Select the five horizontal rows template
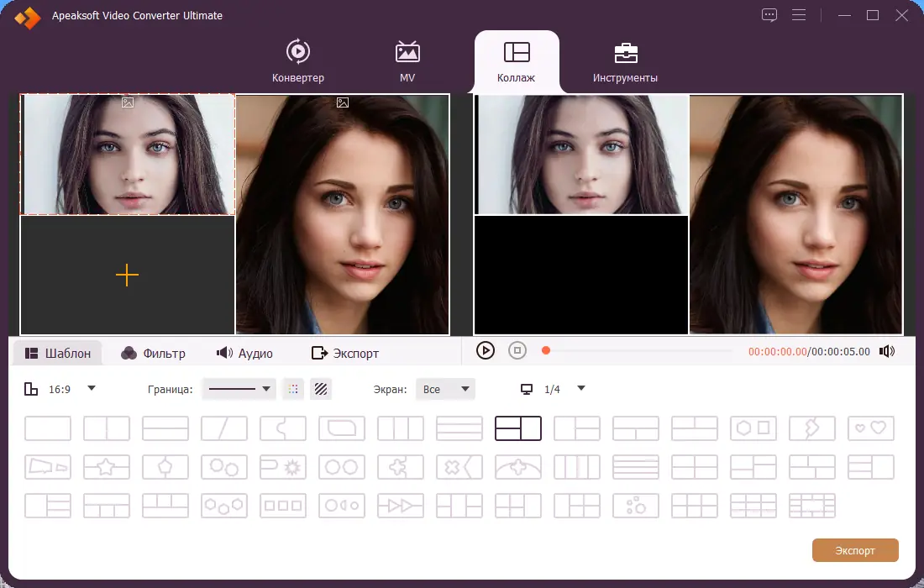This screenshot has height=588, width=924. pyautogui.click(x=636, y=467)
